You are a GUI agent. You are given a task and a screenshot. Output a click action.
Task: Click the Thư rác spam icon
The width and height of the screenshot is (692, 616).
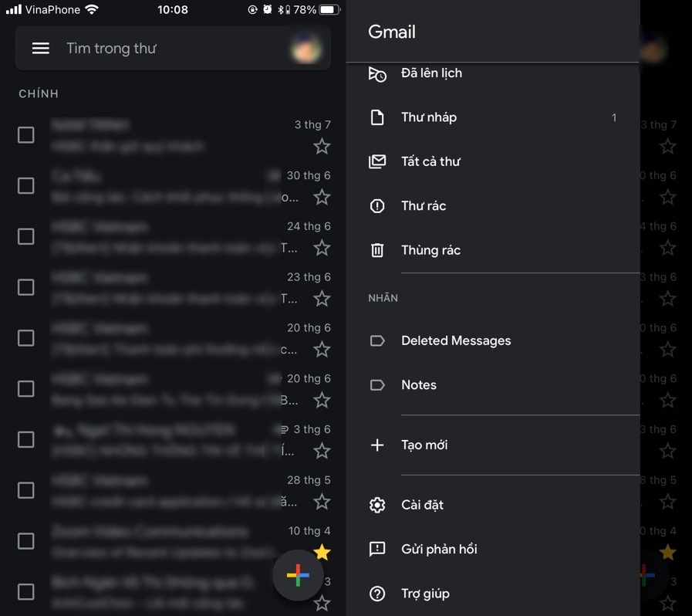tap(377, 206)
